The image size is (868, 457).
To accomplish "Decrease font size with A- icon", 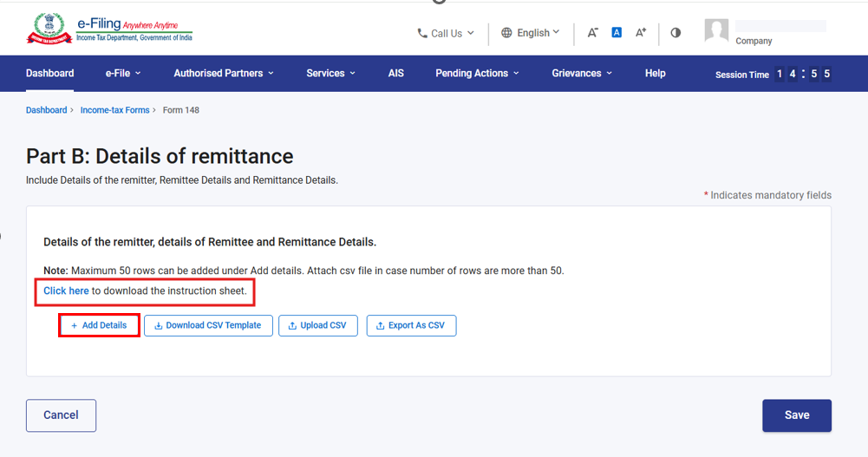I will (x=592, y=33).
